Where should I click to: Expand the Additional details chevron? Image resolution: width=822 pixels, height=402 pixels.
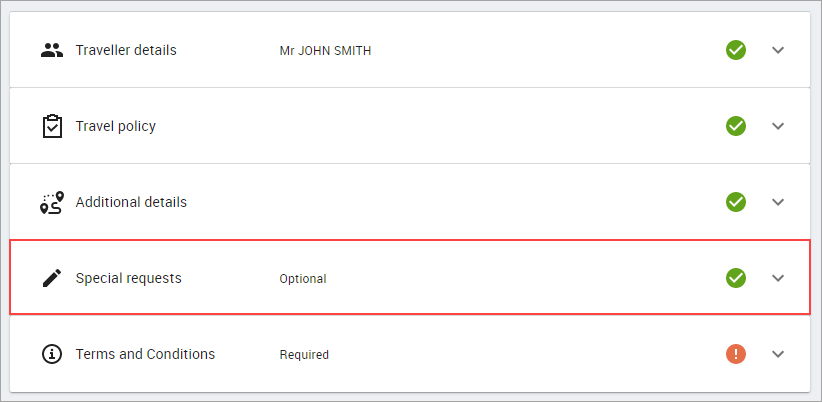click(778, 202)
